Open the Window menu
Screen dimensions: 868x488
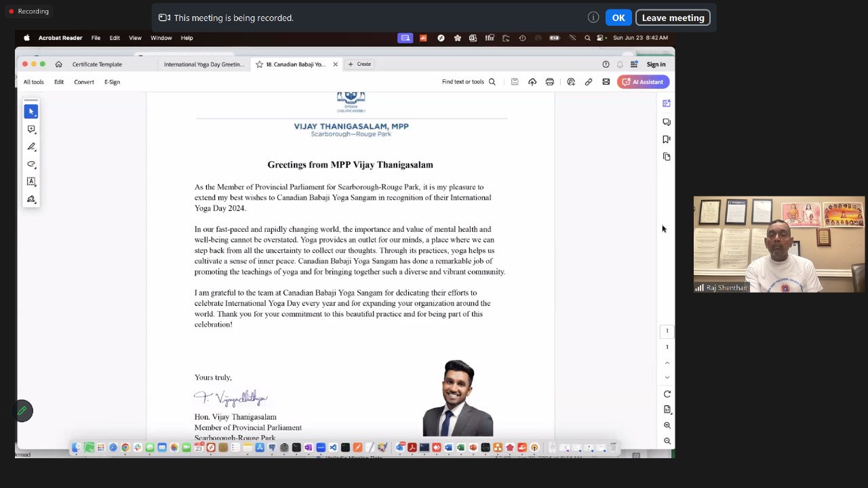(161, 38)
